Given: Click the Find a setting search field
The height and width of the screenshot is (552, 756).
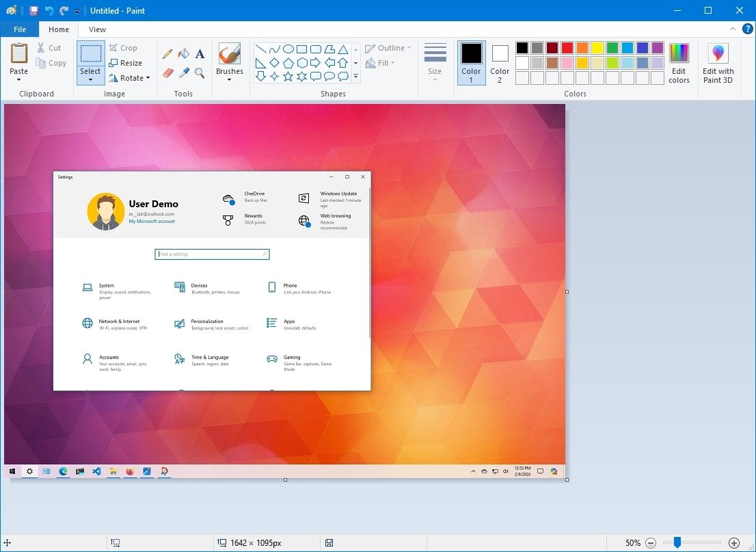Looking at the screenshot, I should coord(212,254).
